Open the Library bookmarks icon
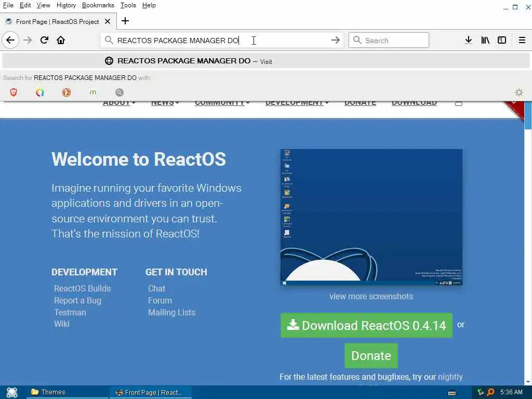The width and height of the screenshot is (532, 399). click(x=485, y=41)
